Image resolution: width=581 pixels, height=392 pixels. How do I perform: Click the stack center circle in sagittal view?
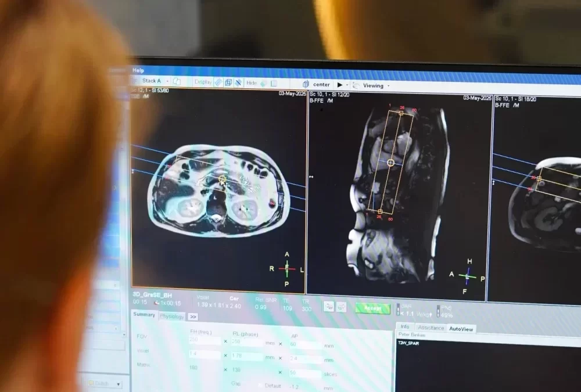(390, 162)
